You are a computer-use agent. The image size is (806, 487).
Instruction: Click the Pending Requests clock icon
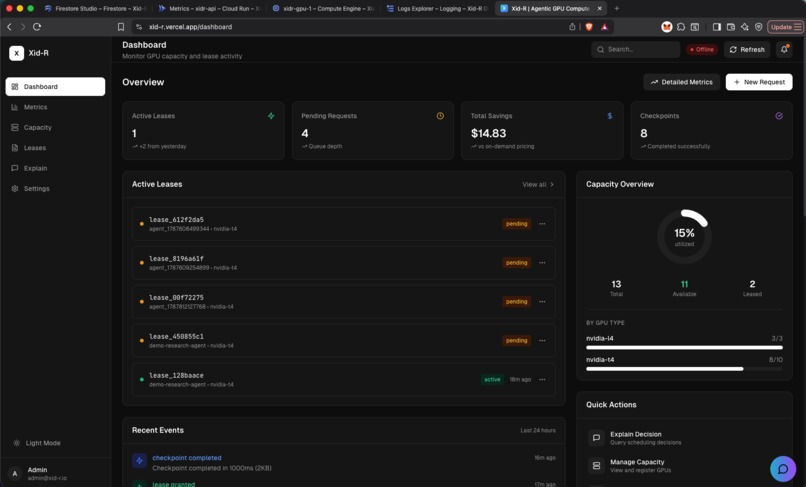[440, 116]
